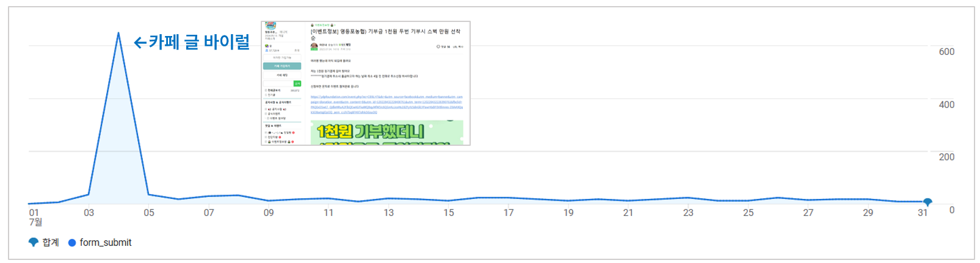This screenshot has height=263, width=980.
Task: Select the 01 date label on axis
Action: tap(34, 213)
